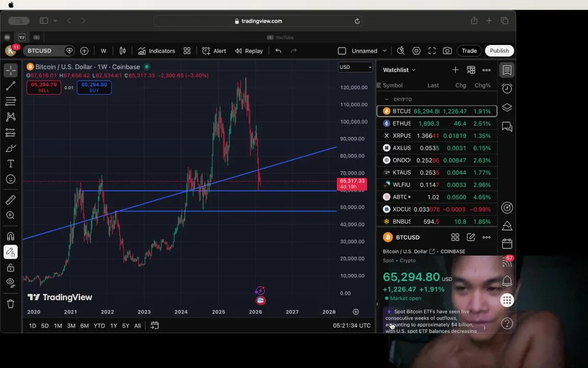588x368 pixels.
Task: Open the quick search icon
Action: coord(401,51)
